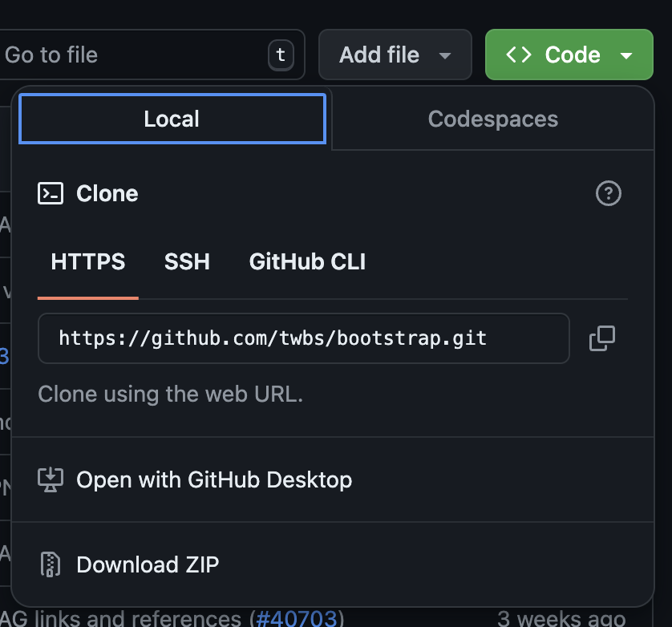Click the ZIP file icon

[51, 564]
